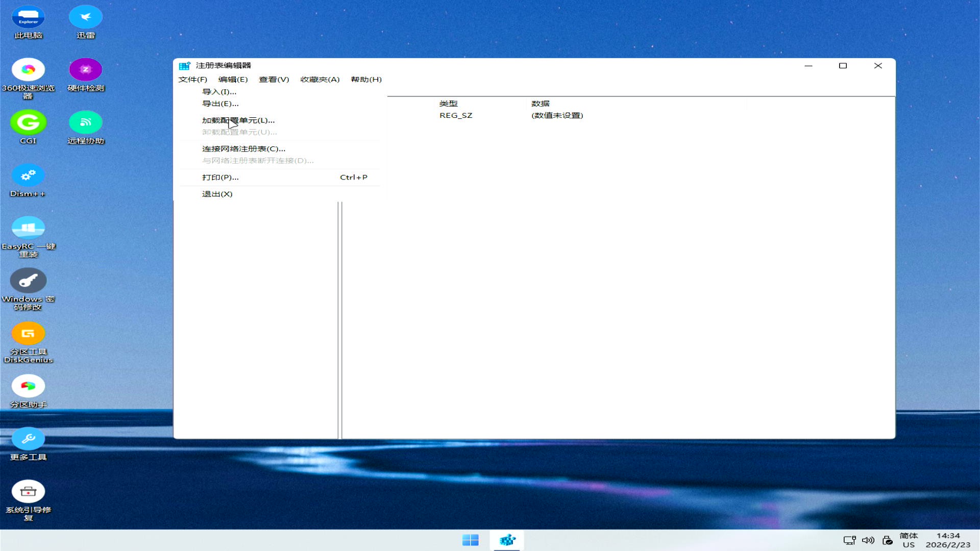Launch the 远程协助 desktop icon
This screenshot has width=980, height=551.
click(x=85, y=123)
